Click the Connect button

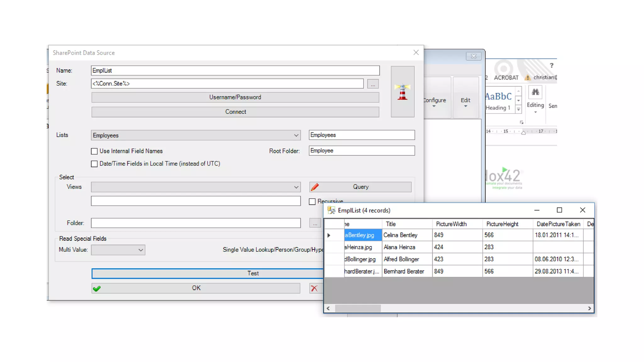235,112
